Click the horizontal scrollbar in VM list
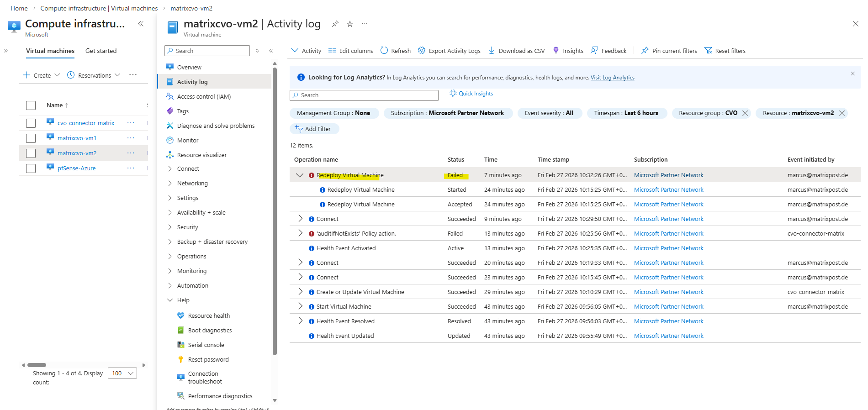This screenshot has width=868, height=410. pos(37,365)
